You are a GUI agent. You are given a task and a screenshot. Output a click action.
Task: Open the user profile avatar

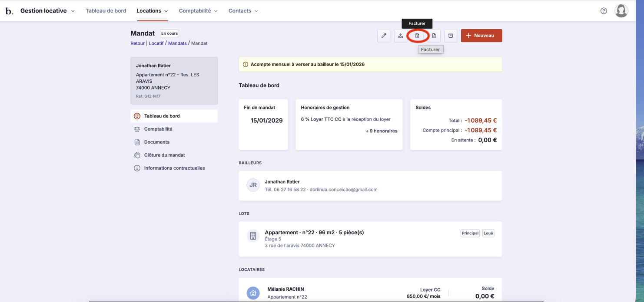[621, 11]
